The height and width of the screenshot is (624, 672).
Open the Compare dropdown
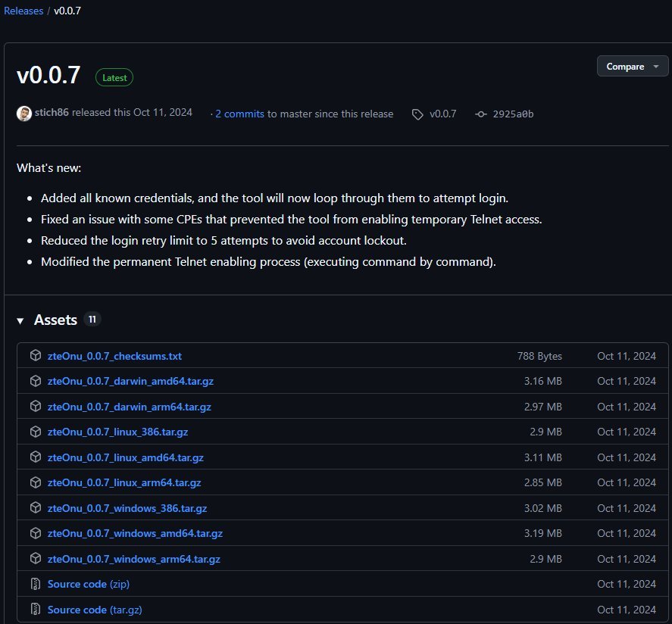point(633,67)
